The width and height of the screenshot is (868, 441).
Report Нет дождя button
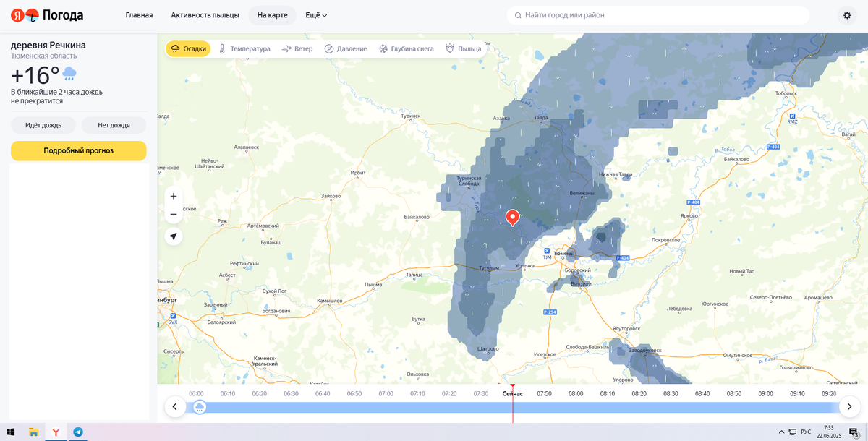point(114,125)
